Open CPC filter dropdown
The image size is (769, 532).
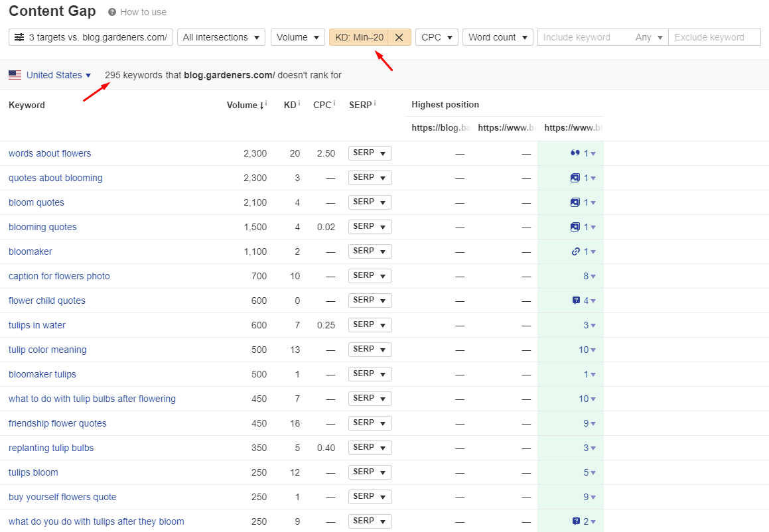437,37
